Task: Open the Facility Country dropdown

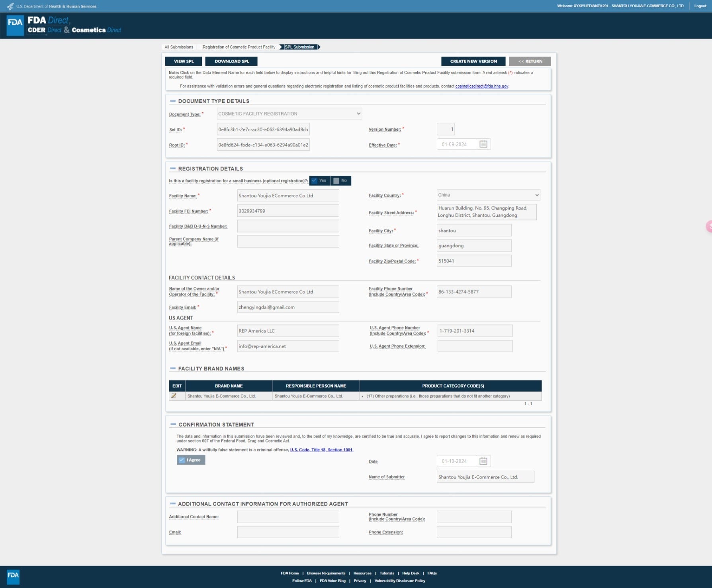Action: pyautogui.click(x=488, y=195)
